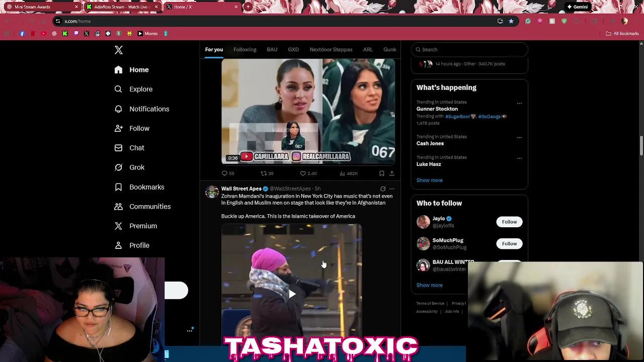The height and width of the screenshot is (362, 644).
Task: Switch to the GXD list tab
Action: point(293,49)
